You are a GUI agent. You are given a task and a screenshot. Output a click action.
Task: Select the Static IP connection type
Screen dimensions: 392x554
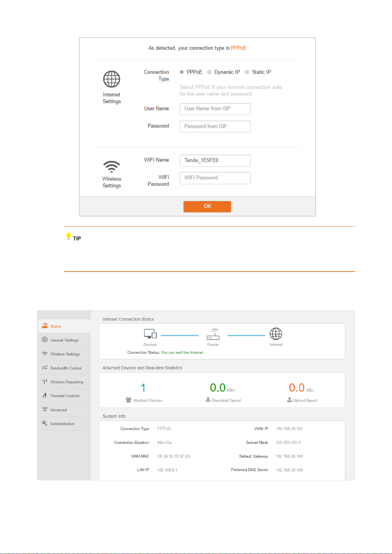click(x=247, y=72)
